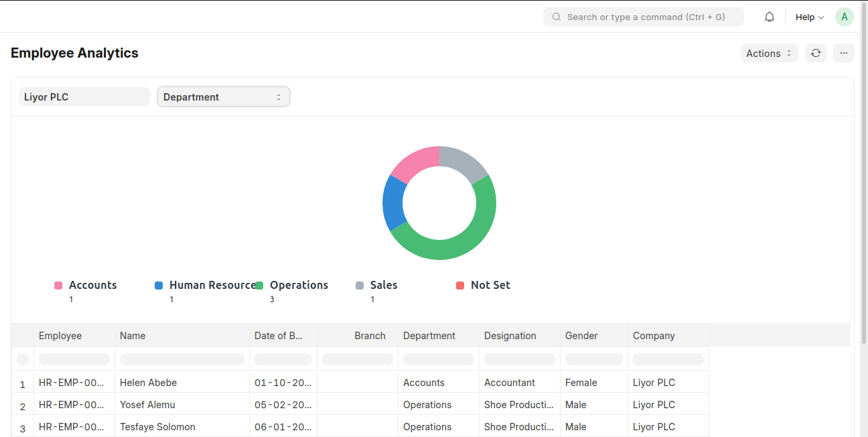Click the red Not Set legend square
Image resolution: width=868 pixels, height=437 pixels.
click(459, 285)
